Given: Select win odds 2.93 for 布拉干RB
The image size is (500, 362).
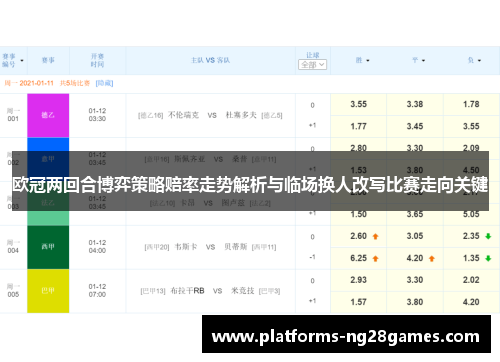Looking at the screenshot, I should (358, 280).
